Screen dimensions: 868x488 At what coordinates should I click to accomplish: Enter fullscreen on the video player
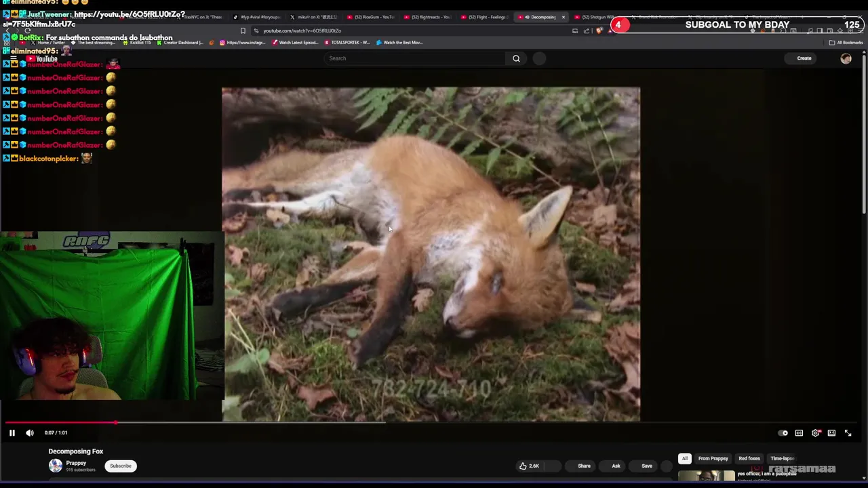[848, 433]
